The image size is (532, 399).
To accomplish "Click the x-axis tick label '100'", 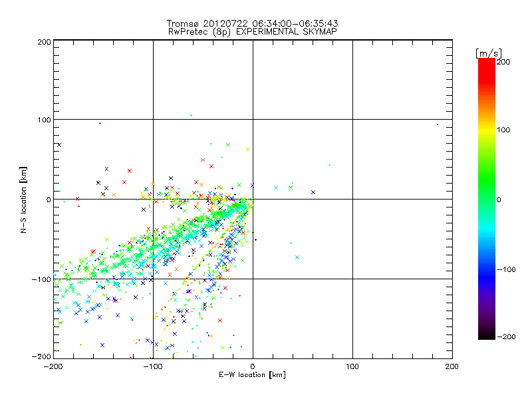I will [352, 366].
